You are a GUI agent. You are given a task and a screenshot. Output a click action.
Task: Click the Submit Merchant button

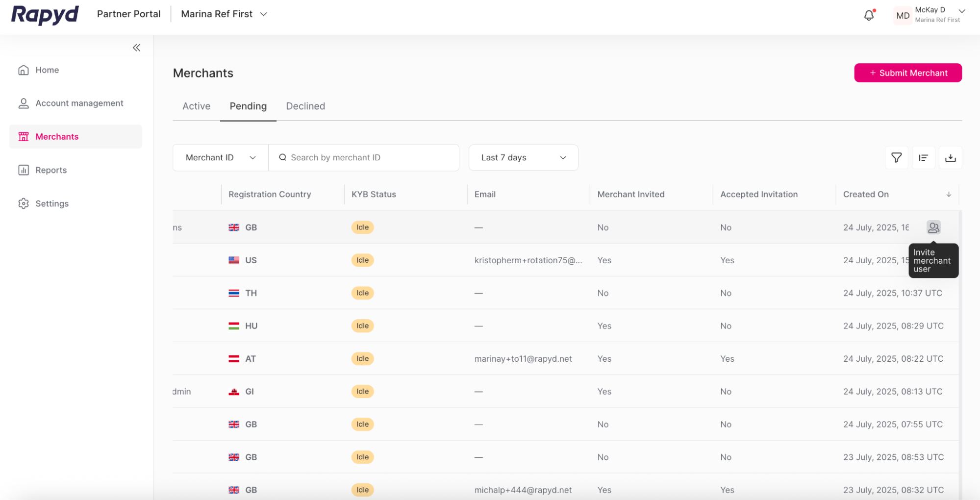(x=907, y=73)
